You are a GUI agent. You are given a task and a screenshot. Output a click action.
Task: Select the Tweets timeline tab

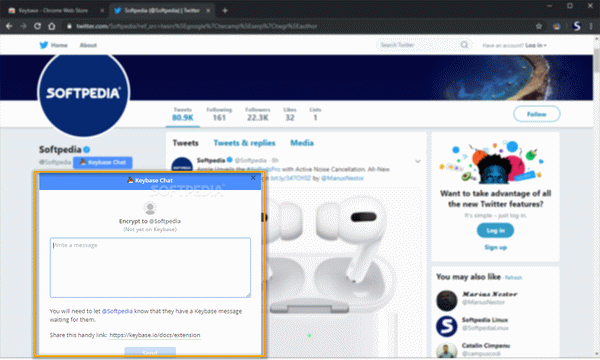pos(186,143)
